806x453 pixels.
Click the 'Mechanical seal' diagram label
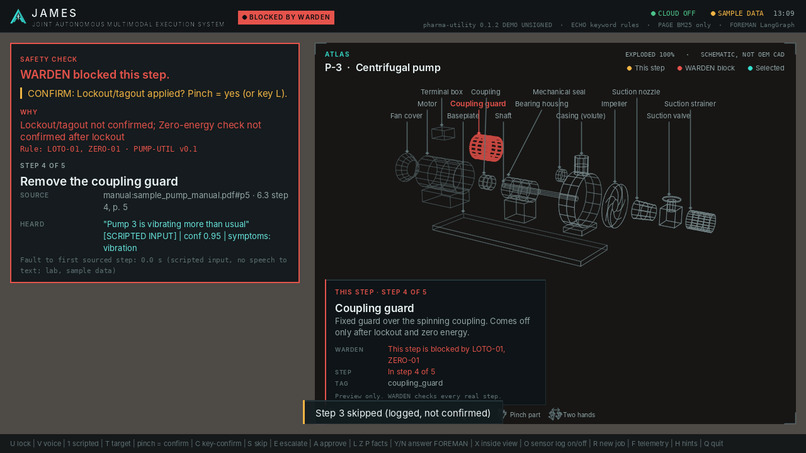559,92
